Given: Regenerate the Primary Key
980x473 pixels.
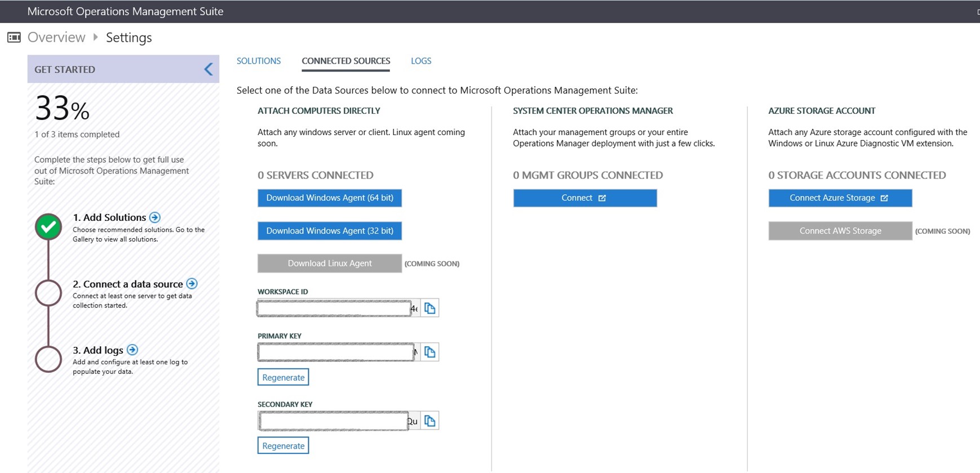Looking at the screenshot, I should point(283,377).
